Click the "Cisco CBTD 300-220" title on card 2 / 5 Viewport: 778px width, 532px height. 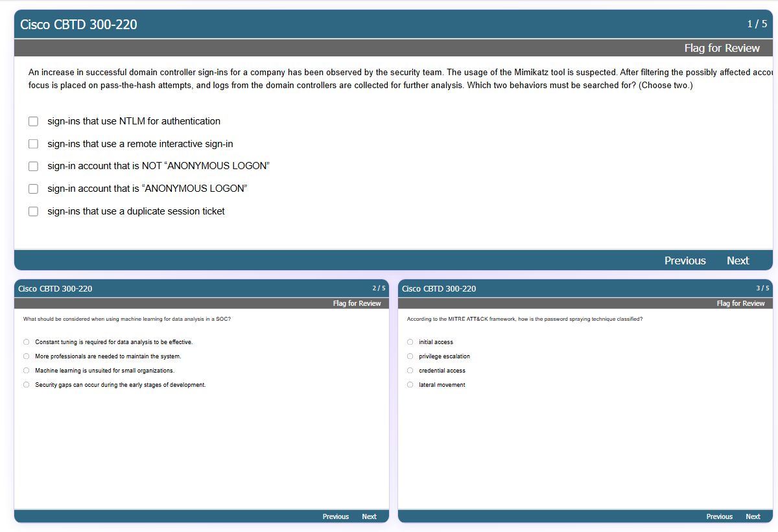[x=55, y=289]
